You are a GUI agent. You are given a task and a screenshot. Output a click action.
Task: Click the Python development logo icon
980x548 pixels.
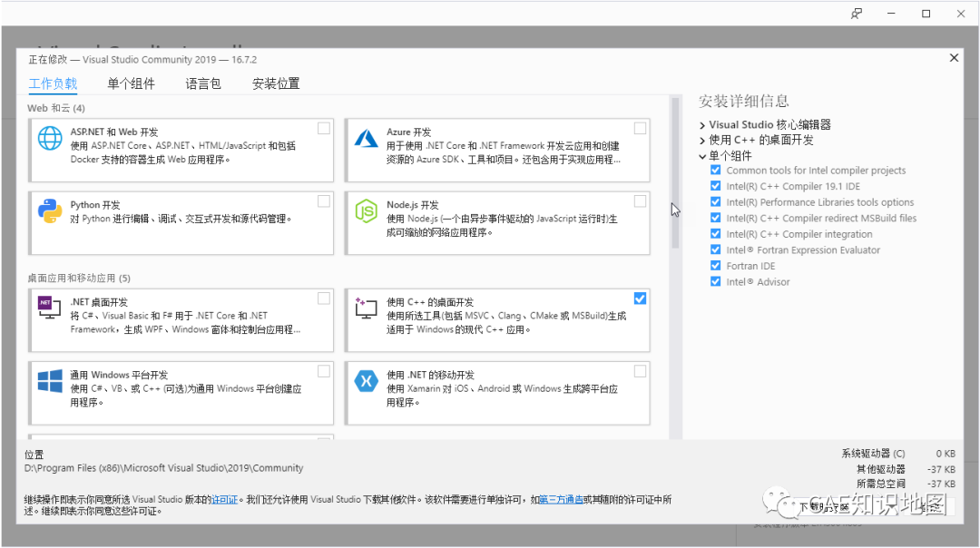[x=50, y=211]
